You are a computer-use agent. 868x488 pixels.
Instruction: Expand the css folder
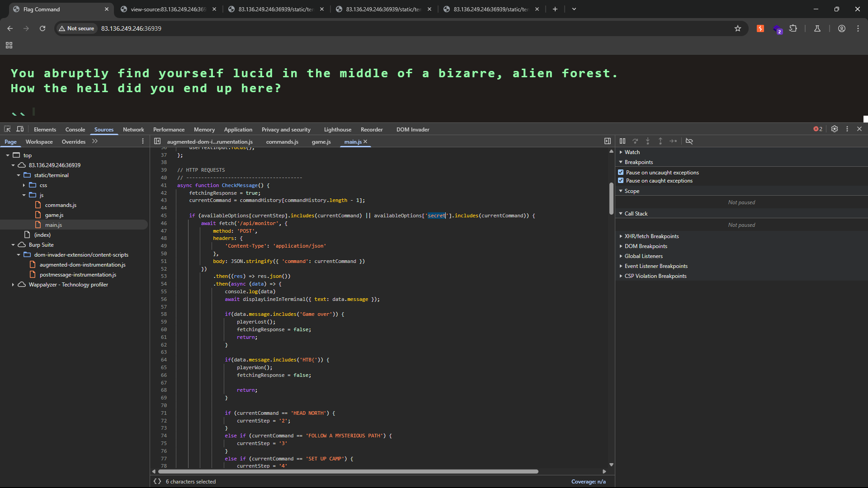pos(24,185)
